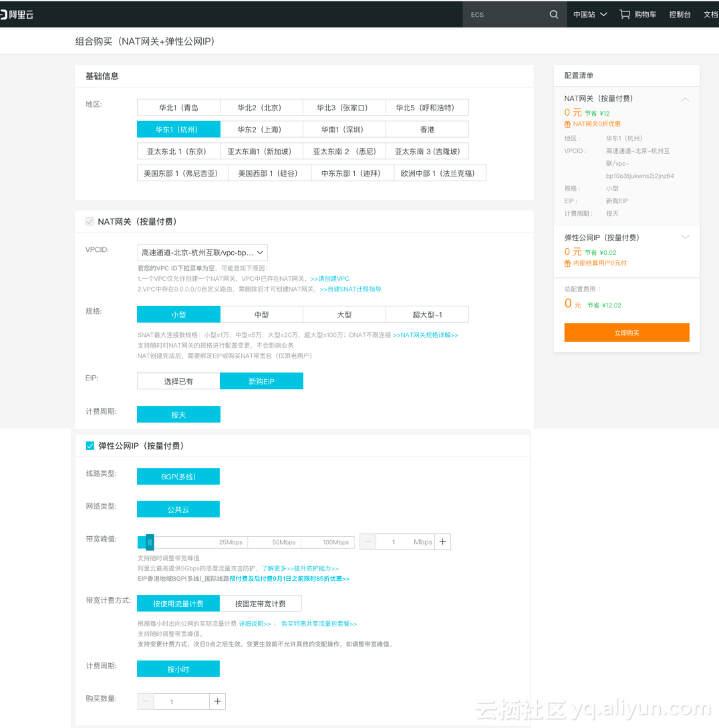Click the ECS search input field
The height and width of the screenshot is (728, 719).
point(506,15)
